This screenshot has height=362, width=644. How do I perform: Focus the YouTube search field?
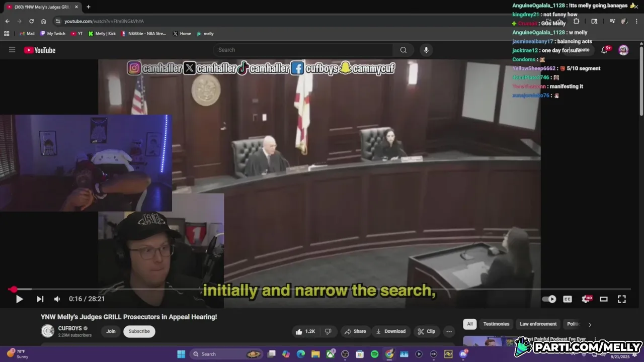(x=303, y=50)
